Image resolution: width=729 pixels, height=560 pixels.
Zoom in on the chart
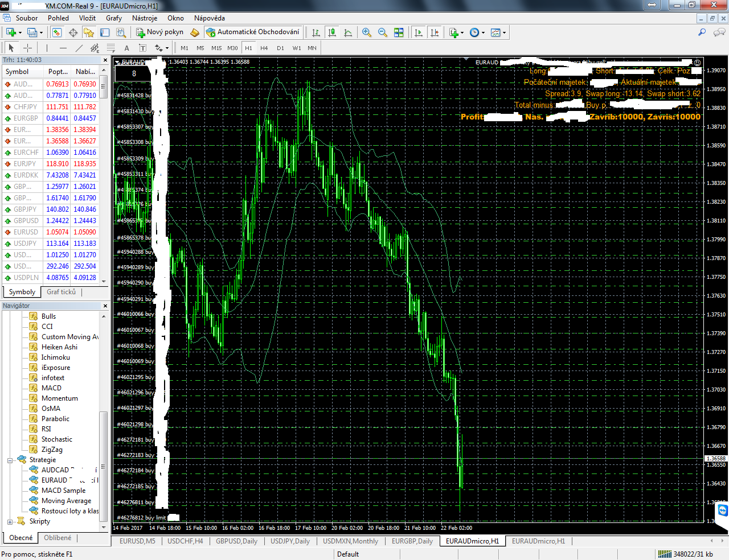click(367, 32)
